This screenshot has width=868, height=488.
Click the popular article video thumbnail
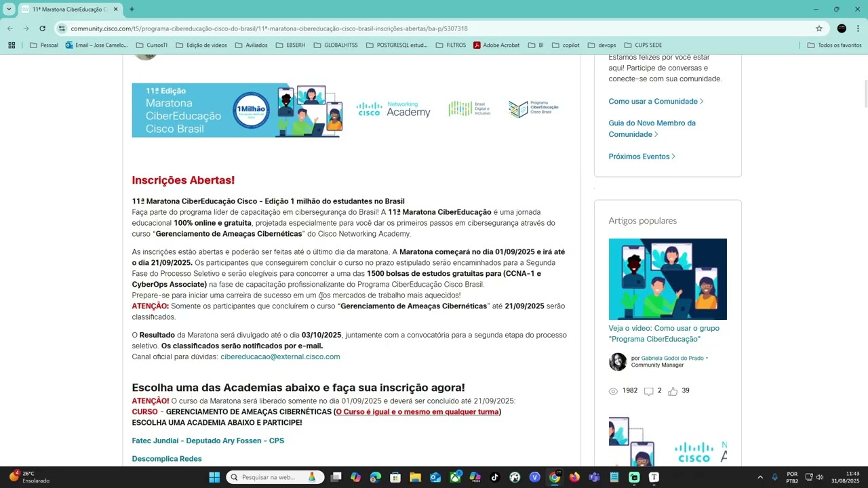point(668,279)
